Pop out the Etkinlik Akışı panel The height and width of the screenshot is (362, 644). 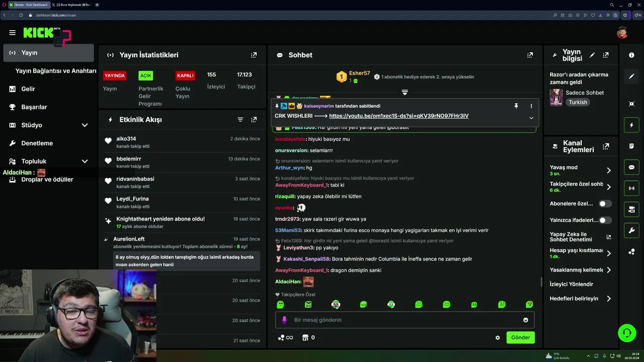[x=254, y=120]
